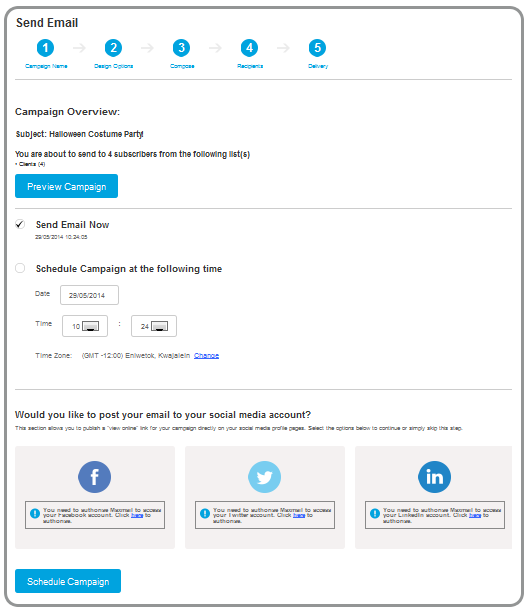
Task: Click the LinkedIn logo icon
Action: [434, 477]
